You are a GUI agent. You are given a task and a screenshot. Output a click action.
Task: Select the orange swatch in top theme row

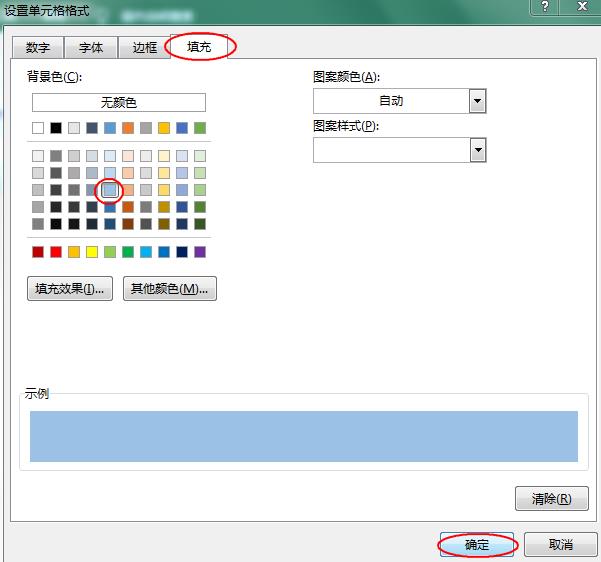pos(128,128)
